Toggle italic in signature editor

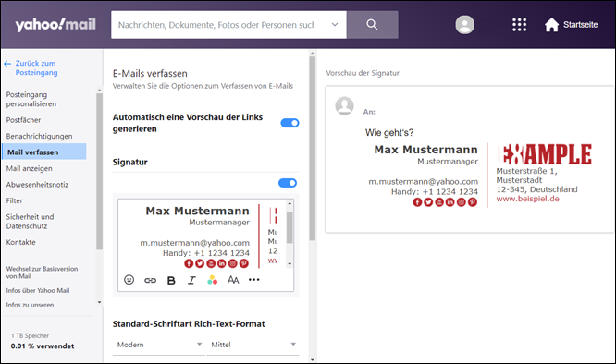(x=191, y=280)
